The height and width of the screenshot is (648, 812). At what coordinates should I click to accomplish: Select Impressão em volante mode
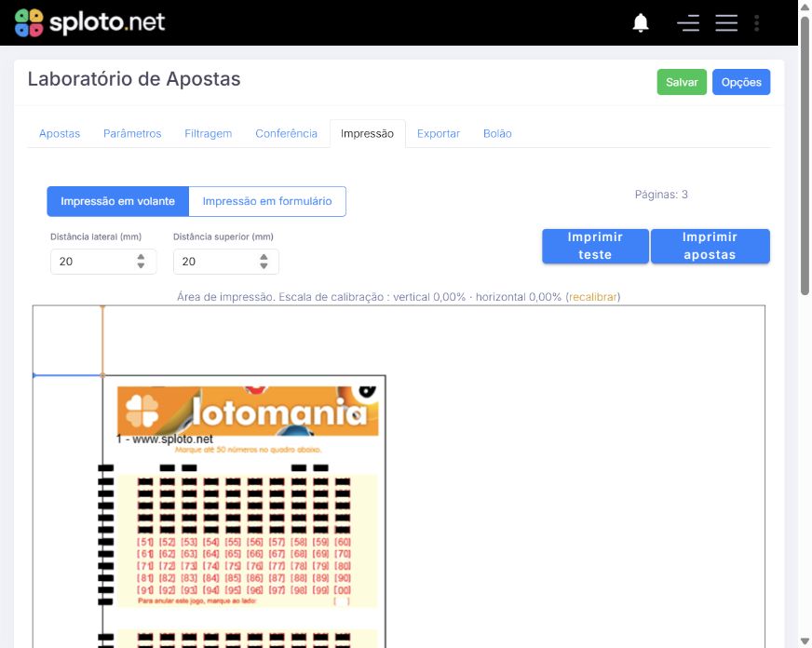pos(117,201)
